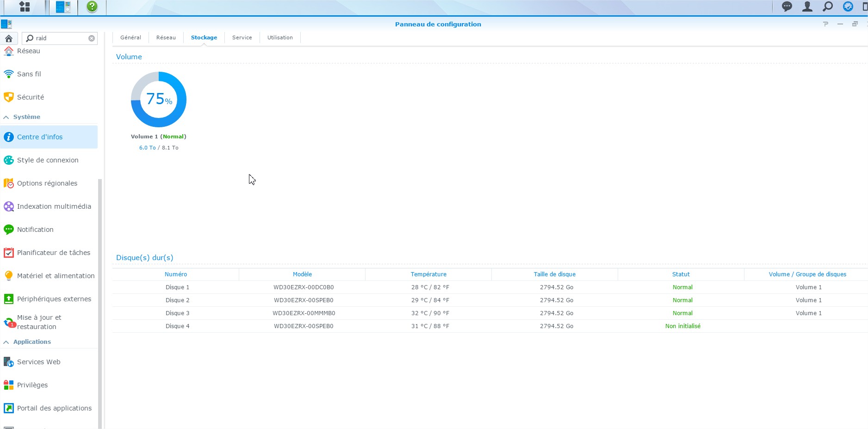Open Mise à jour et restauration
The height and width of the screenshot is (429, 868).
(39, 322)
